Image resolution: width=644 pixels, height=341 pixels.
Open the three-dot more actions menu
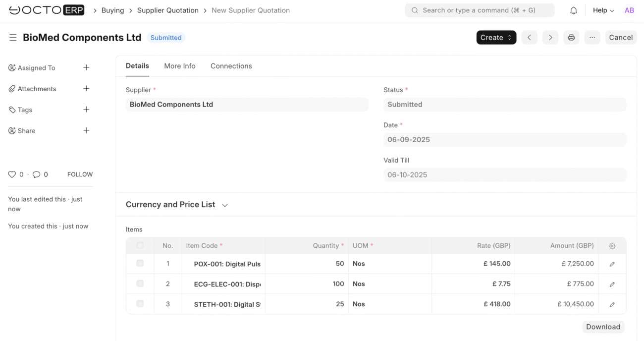(592, 38)
